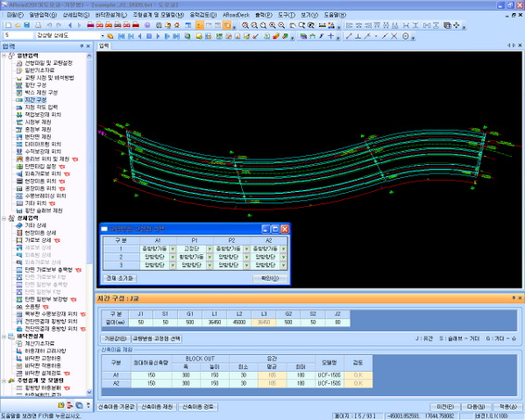Toggle pin on the left 입력 panel
525x420 pixels.
coord(82,46)
